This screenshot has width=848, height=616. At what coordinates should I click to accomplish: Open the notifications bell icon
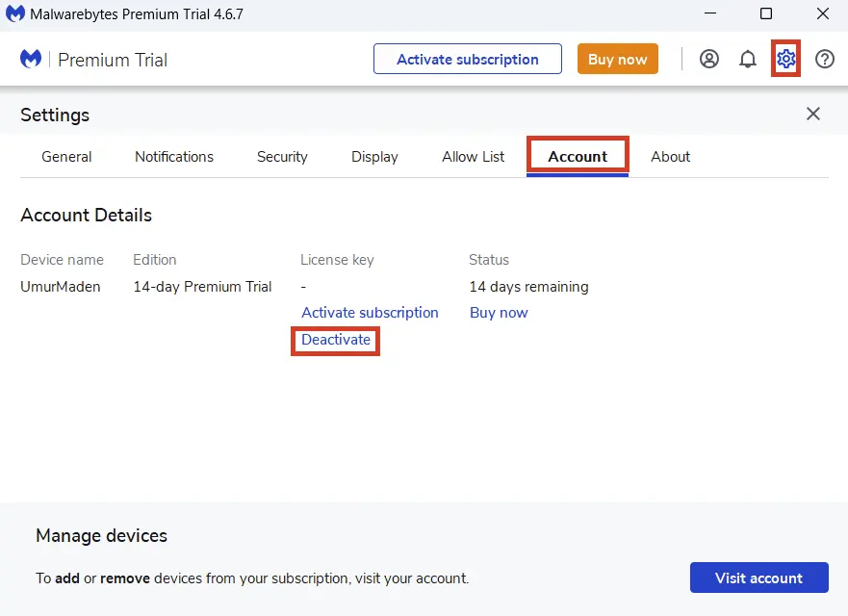[x=747, y=59]
